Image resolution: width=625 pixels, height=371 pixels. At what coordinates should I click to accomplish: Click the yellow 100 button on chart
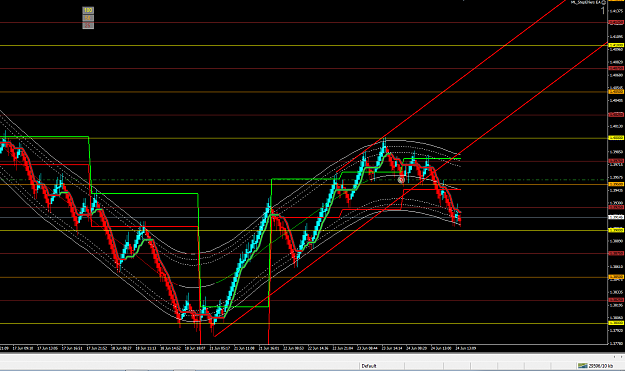[88, 10]
